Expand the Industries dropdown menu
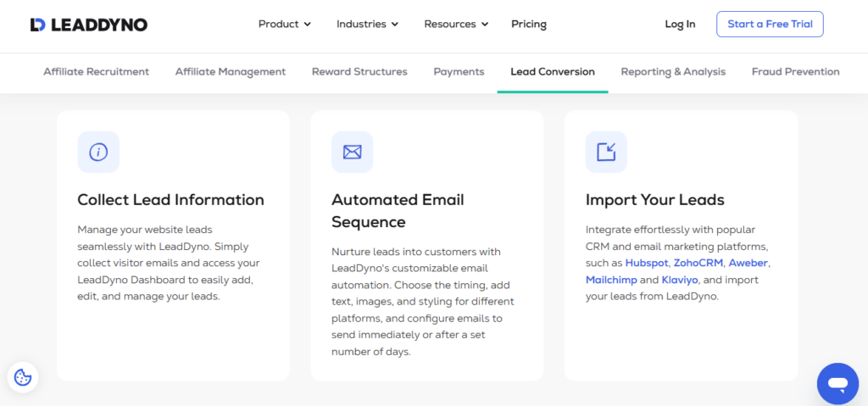Screen dimensions: 868x406 pyautogui.click(x=368, y=25)
